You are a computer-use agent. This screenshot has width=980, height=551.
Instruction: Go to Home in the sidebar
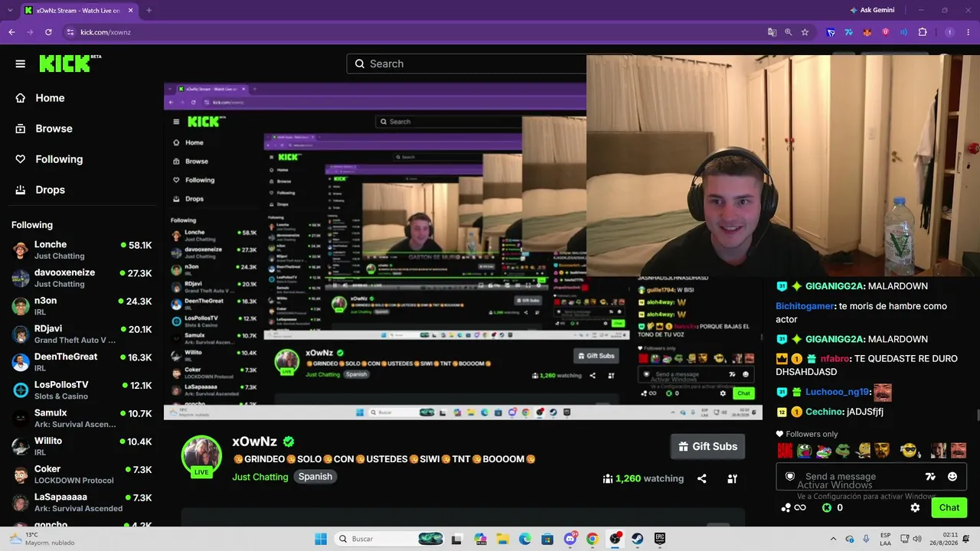tap(42, 98)
